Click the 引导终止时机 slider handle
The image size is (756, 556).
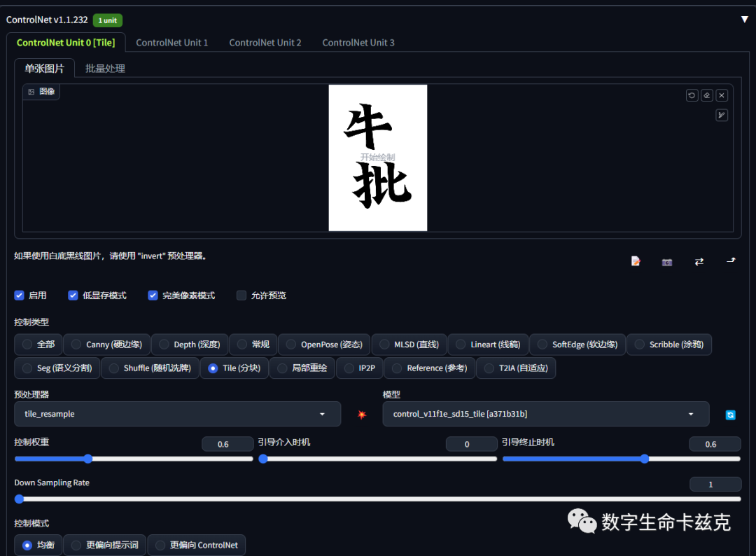645,459
